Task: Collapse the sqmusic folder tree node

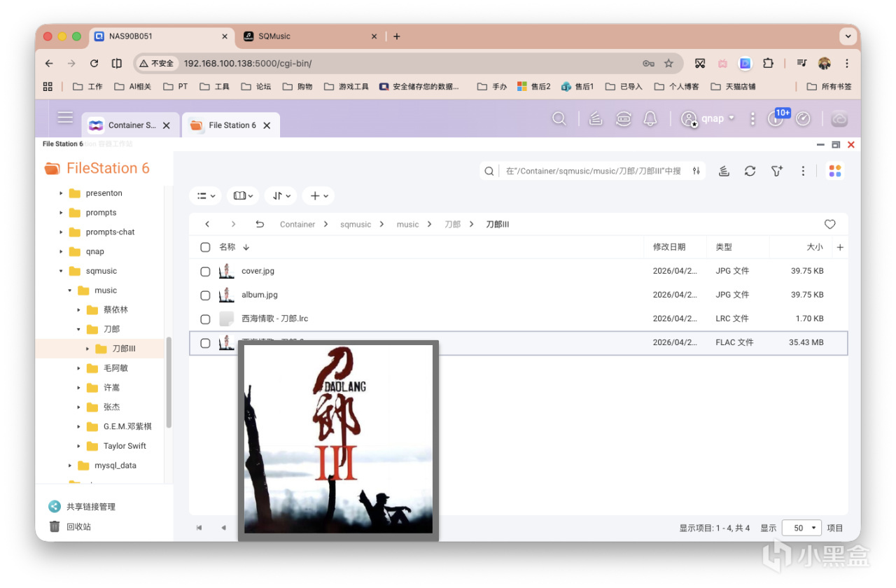Action: [61, 271]
